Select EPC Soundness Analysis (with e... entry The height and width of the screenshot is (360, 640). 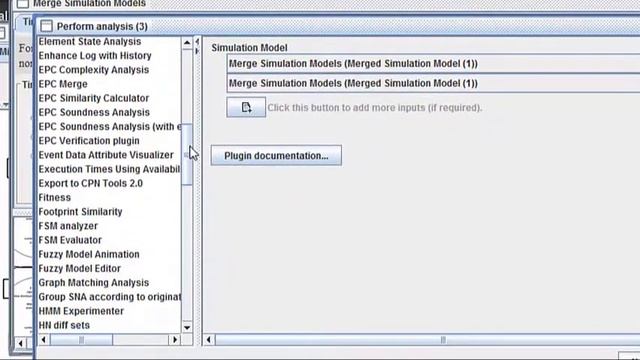[x=109, y=127]
